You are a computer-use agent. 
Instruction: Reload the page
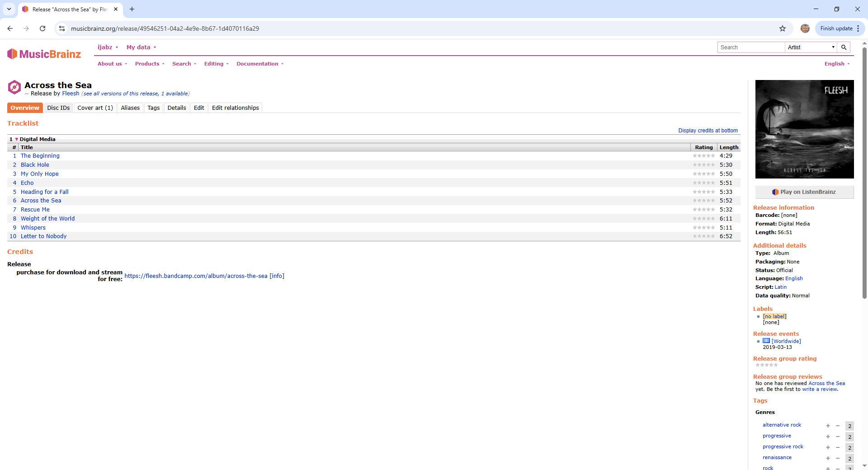42,28
